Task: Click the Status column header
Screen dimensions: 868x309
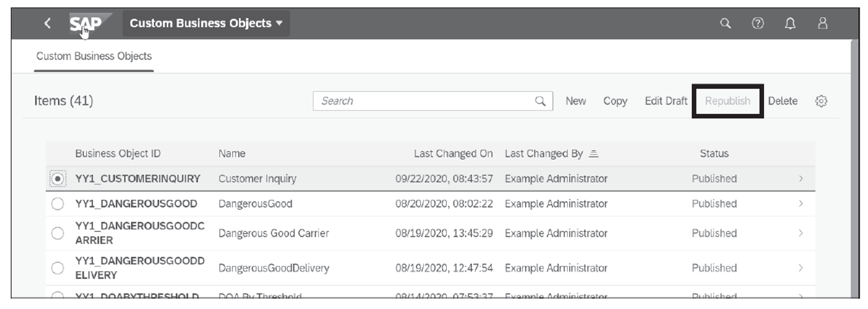Action: pyautogui.click(x=714, y=154)
